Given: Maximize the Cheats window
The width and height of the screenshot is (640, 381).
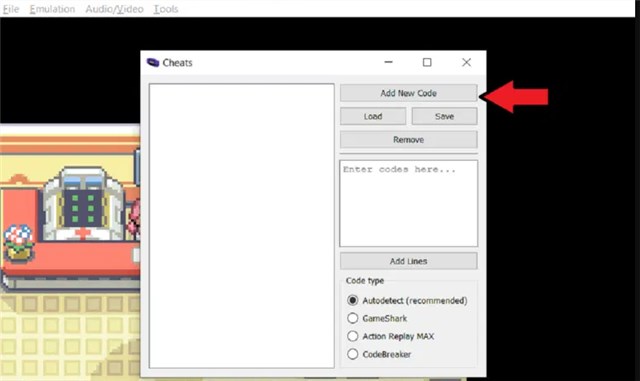Looking at the screenshot, I should 427,62.
